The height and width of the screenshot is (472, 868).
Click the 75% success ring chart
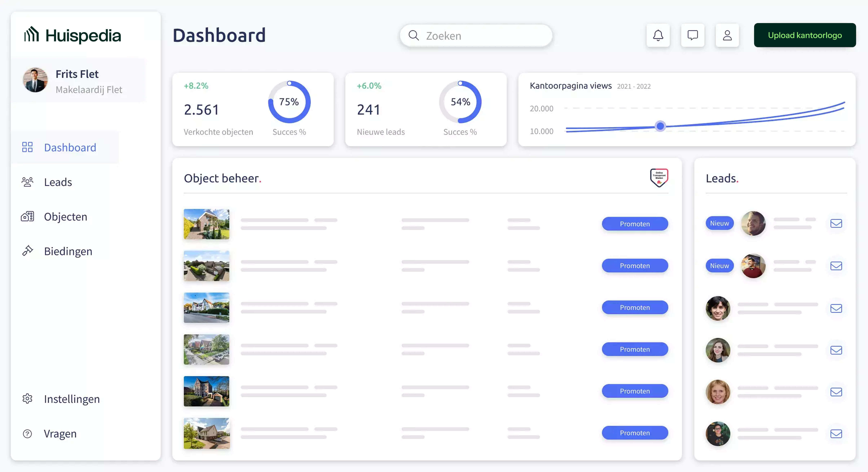289,102
